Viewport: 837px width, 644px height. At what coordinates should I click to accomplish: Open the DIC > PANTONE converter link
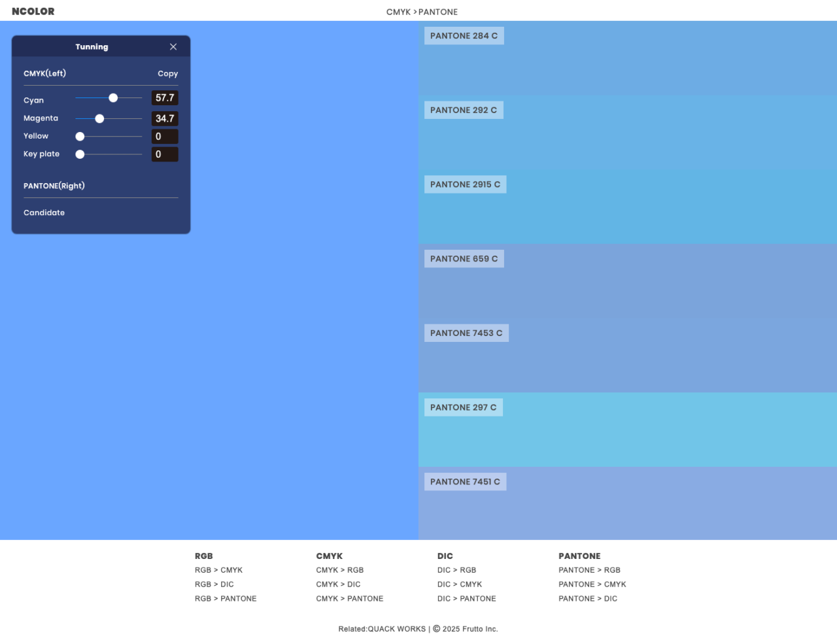(x=467, y=599)
